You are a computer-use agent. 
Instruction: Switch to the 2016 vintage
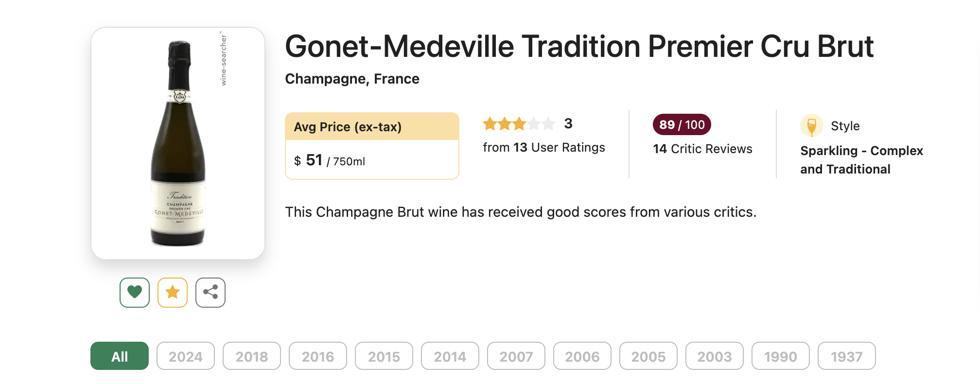pos(318,356)
